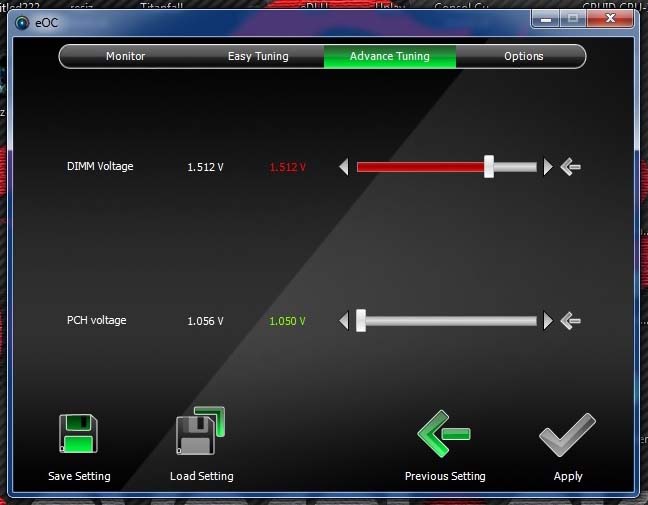Click the PCH voltage slider handle

tap(361, 321)
